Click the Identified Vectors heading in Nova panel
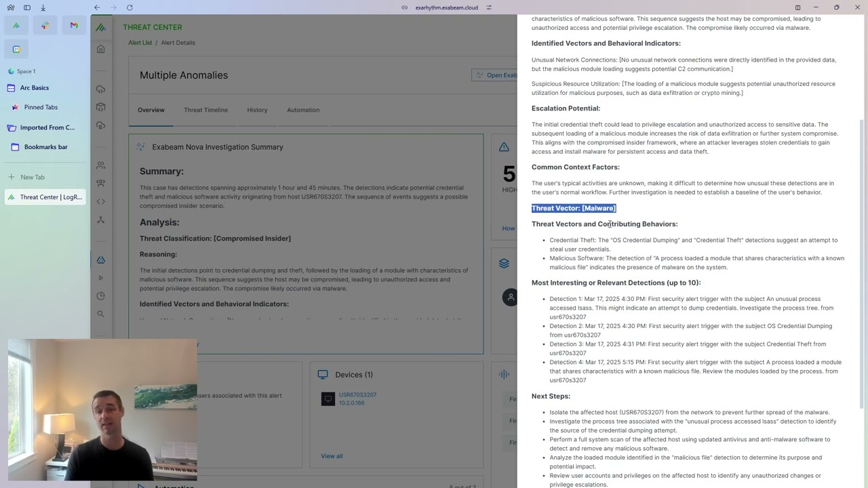This screenshot has width=868, height=488. tap(606, 43)
